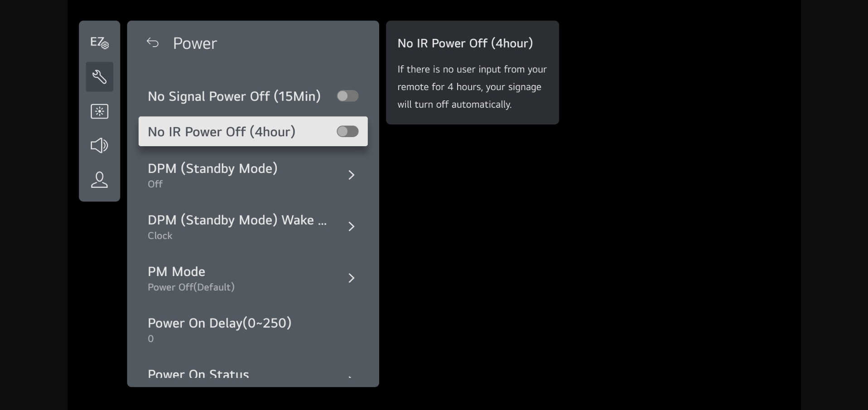868x410 pixels.
Task: Open the Display brightness settings icon
Action: (99, 111)
